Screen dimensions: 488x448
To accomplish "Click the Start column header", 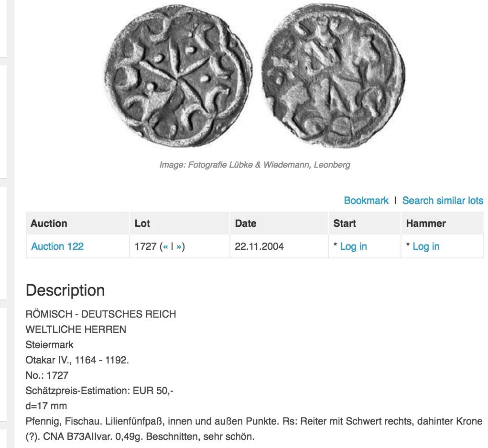I will coord(345,224).
